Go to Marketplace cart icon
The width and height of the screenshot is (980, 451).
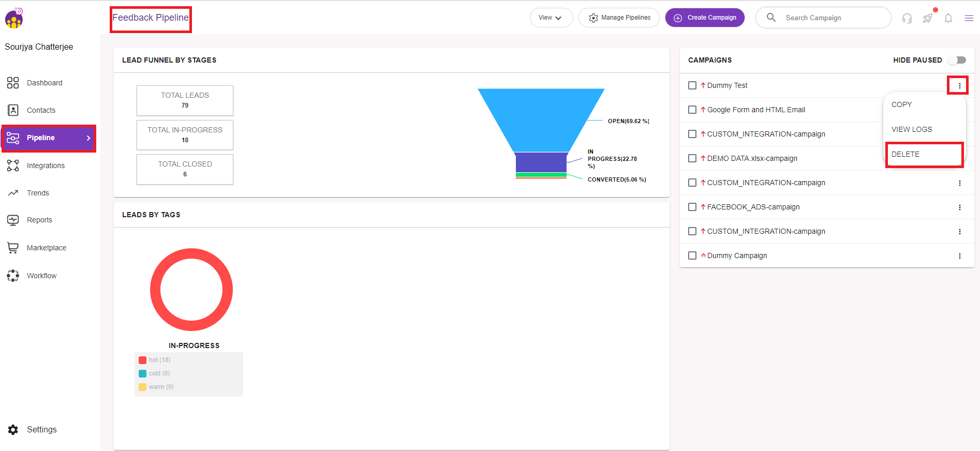pyautogui.click(x=13, y=248)
